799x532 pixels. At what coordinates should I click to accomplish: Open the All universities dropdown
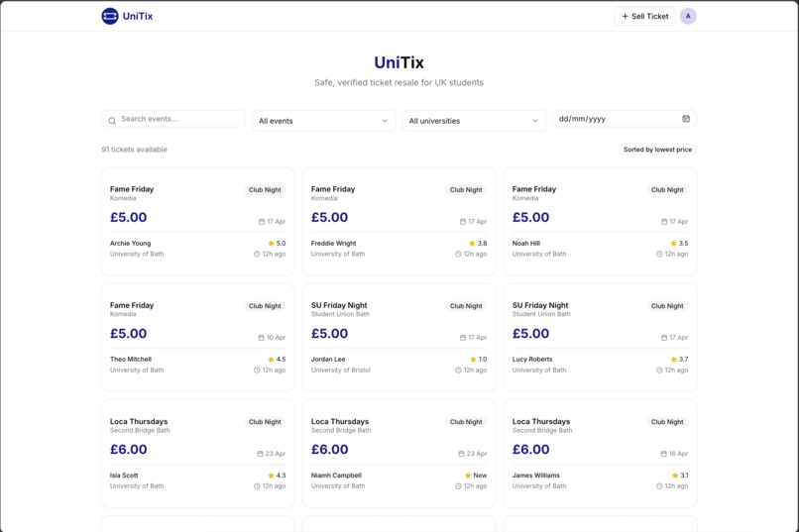(x=474, y=121)
